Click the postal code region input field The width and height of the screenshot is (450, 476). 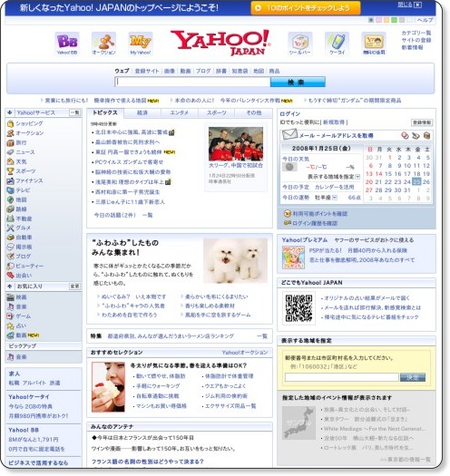coord(341,378)
